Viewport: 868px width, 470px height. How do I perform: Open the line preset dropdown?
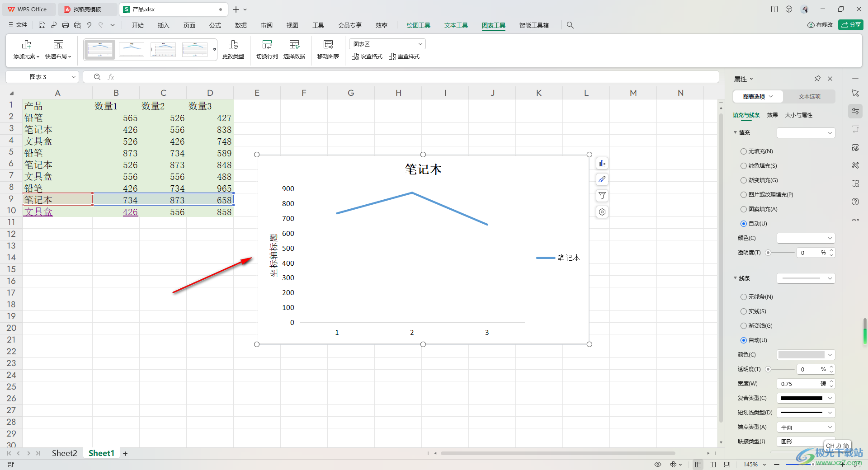coord(806,278)
